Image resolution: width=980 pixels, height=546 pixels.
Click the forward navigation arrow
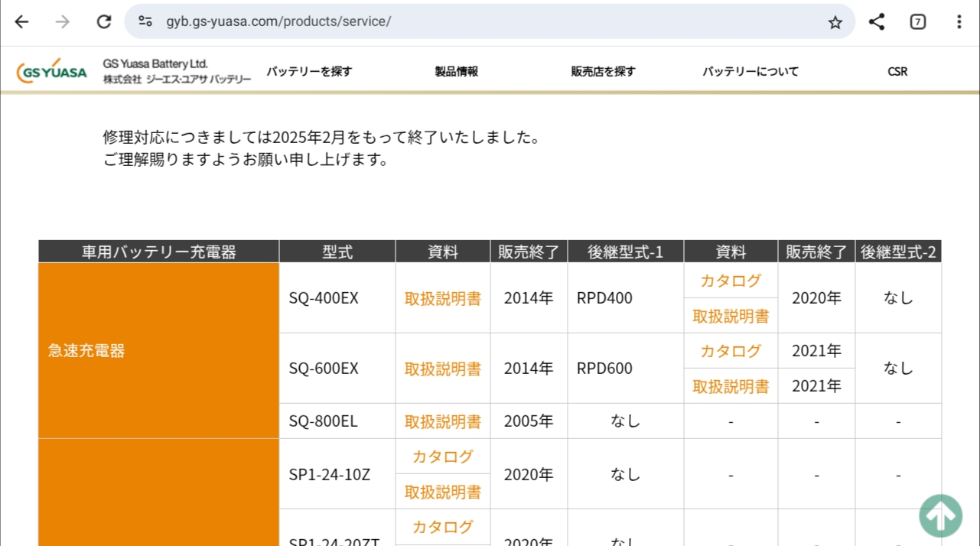tap(63, 21)
